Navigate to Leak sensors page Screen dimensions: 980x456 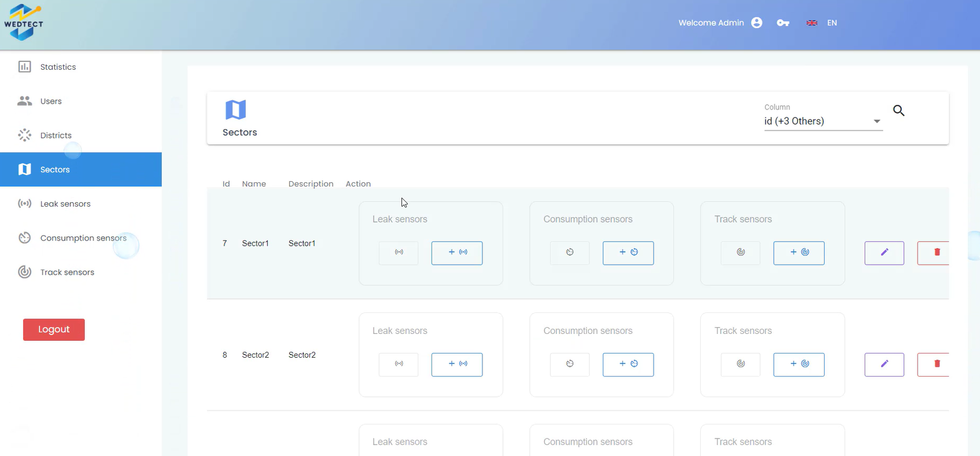click(65, 204)
